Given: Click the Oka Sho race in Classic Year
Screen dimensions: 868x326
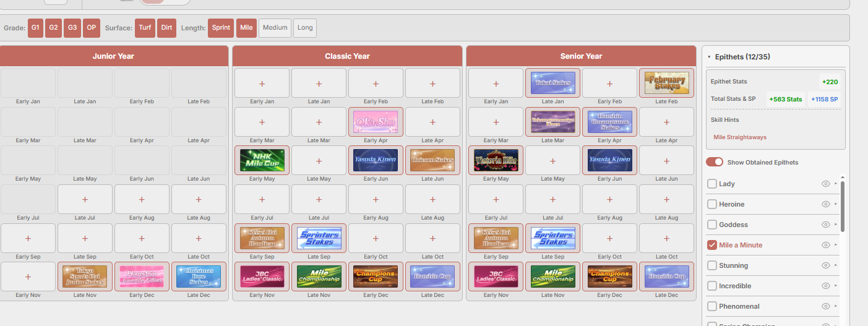Looking at the screenshot, I should point(376,122).
